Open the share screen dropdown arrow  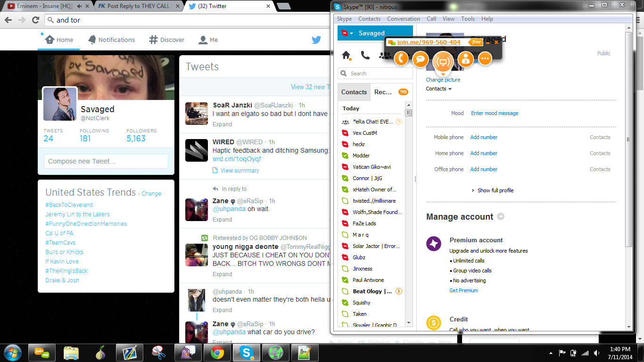pyautogui.click(x=443, y=74)
